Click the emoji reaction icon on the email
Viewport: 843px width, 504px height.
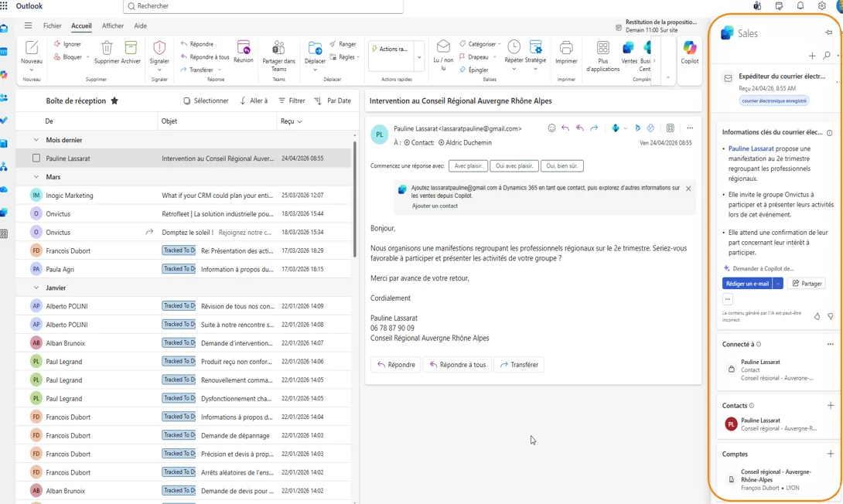click(551, 128)
